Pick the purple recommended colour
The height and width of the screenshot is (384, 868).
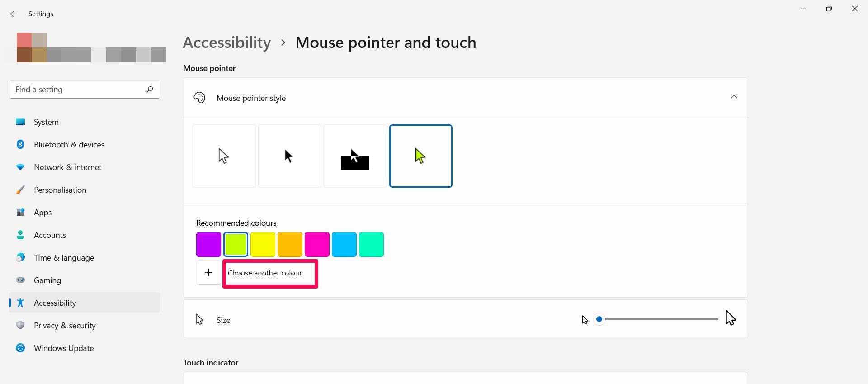pyautogui.click(x=208, y=244)
